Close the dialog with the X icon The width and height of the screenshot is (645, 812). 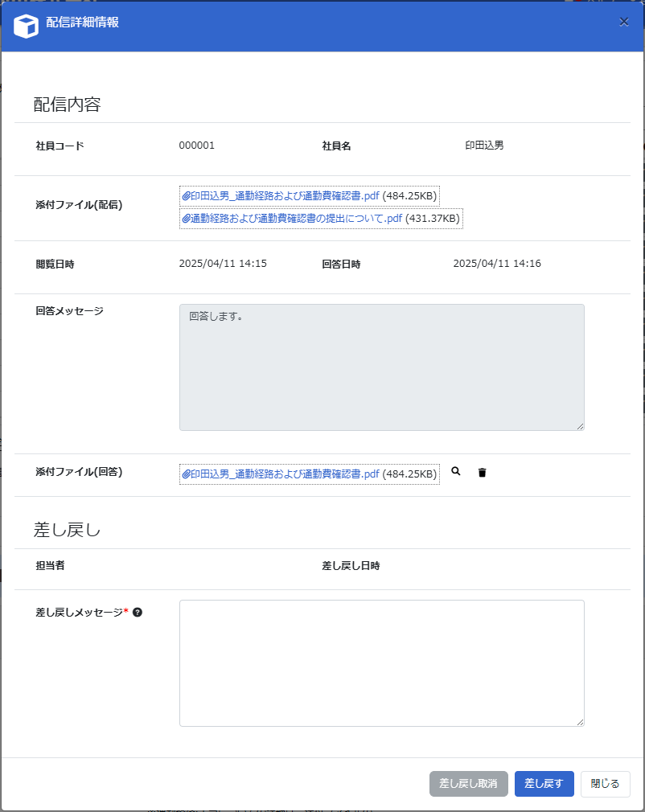pos(624,23)
